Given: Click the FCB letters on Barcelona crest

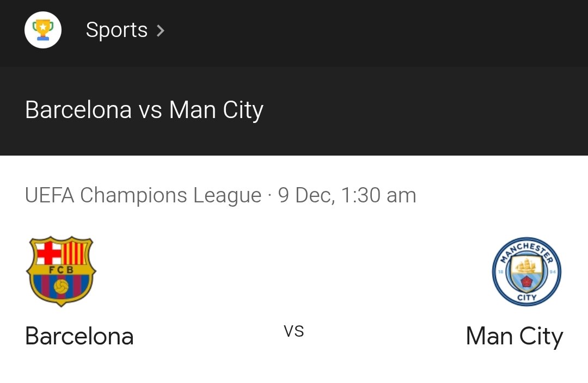Looking at the screenshot, I should 61,269.
